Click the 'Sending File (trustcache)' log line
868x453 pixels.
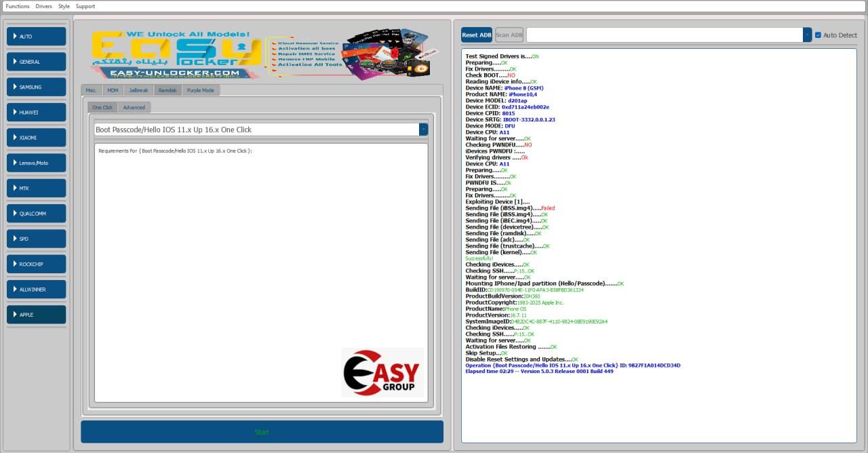pyautogui.click(x=507, y=246)
